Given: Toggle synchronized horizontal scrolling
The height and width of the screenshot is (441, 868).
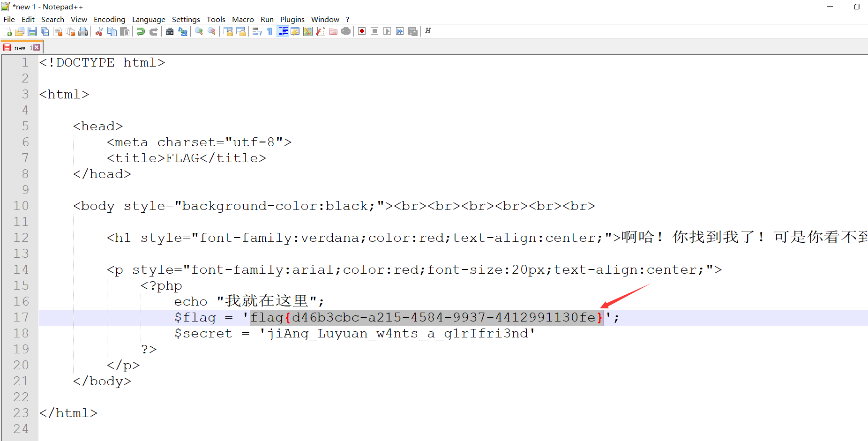Looking at the screenshot, I should 241,31.
